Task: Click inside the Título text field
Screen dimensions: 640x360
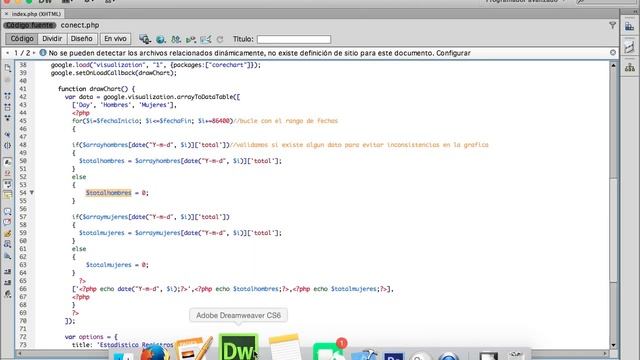Action: pos(294,39)
